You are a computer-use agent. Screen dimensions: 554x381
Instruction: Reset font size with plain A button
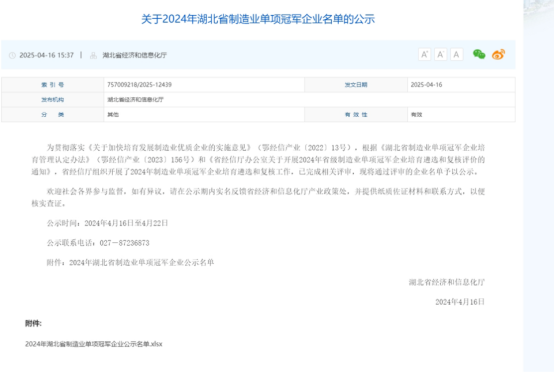[x=456, y=54]
